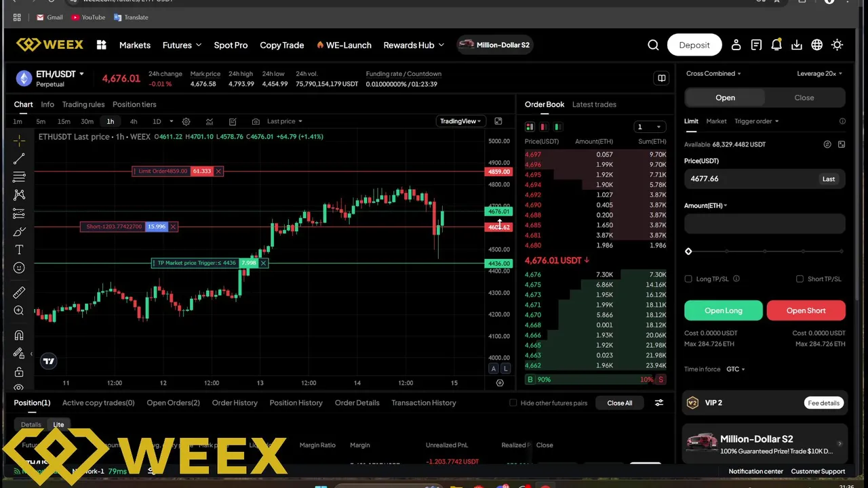Open the notifications bell
Screen dimensions: 868x488
[776, 45]
